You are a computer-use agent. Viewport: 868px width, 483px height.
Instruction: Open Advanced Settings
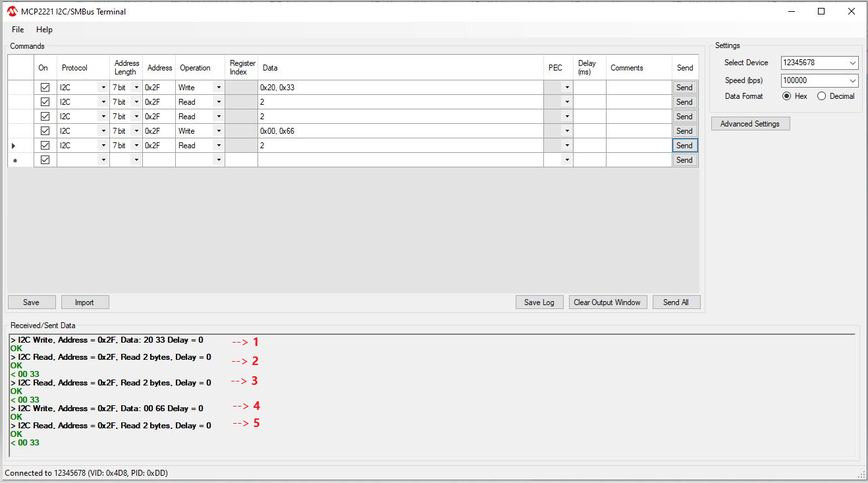[x=749, y=124]
